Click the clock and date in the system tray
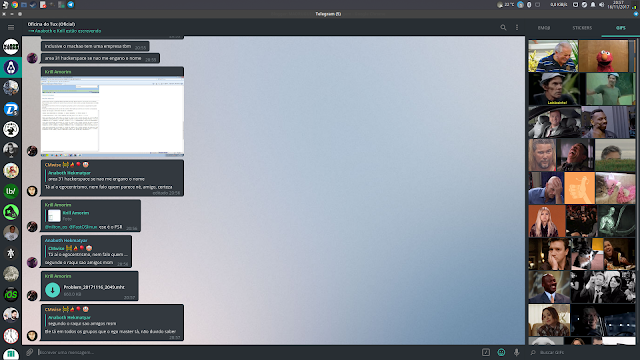640x360 pixels. [x=618, y=4]
